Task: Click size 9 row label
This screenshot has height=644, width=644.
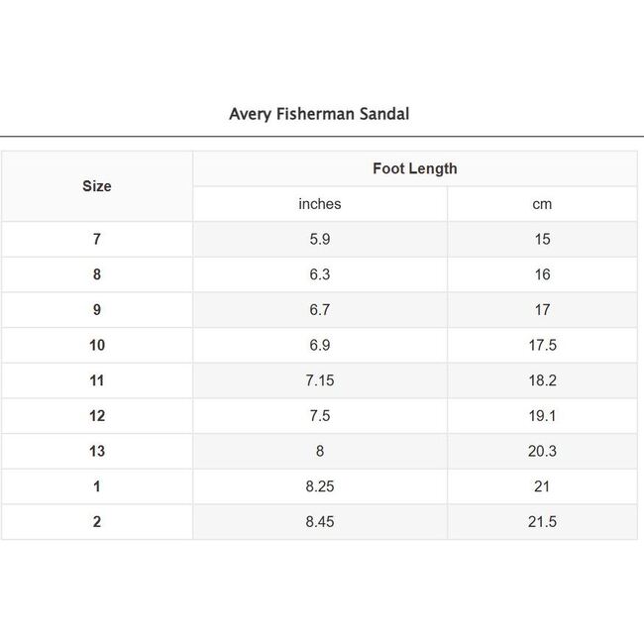Action: pyautogui.click(x=97, y=310)
